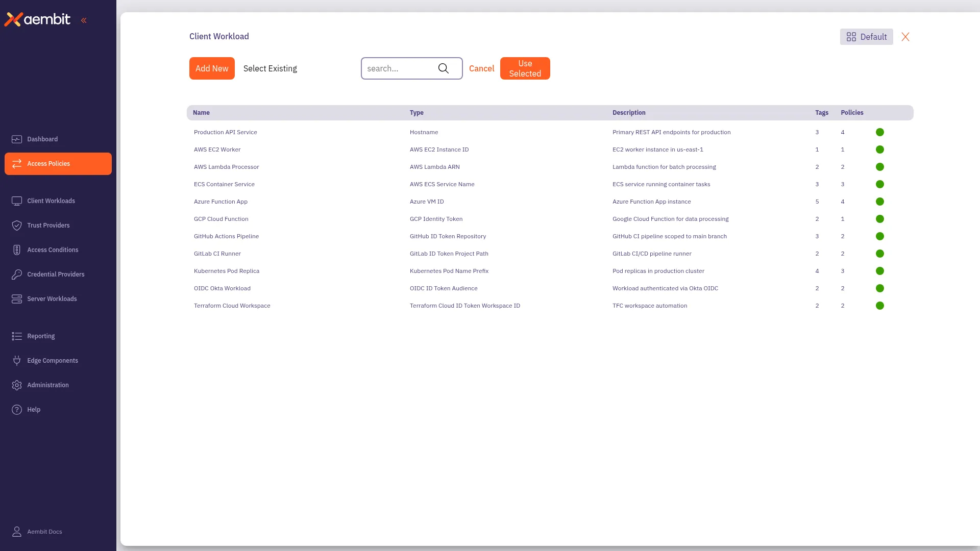Click the Cancel link

[x=481, y=68]
